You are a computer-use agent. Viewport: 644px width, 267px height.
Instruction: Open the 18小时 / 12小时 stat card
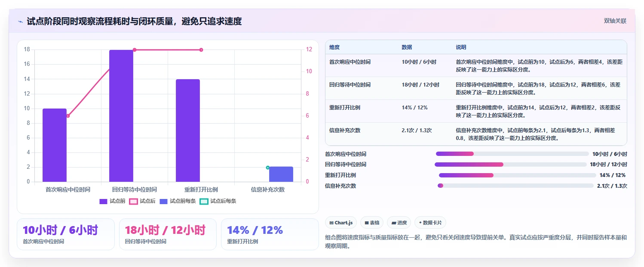click(168, 234)
